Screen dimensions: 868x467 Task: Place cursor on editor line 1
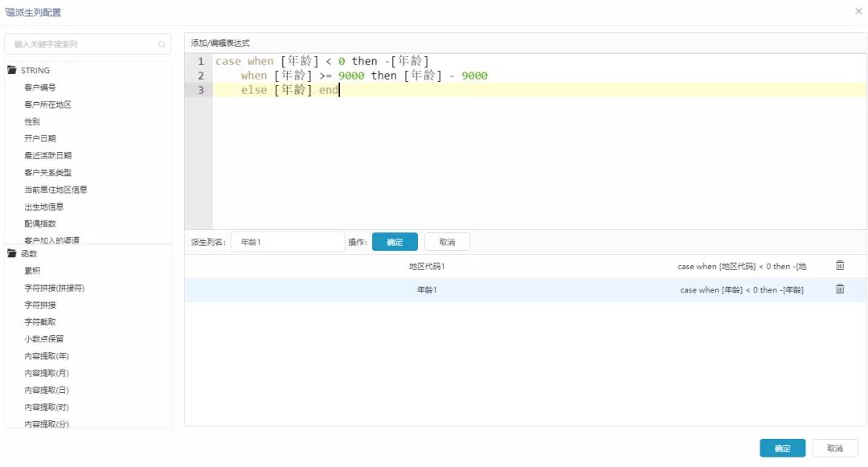(x=322, y=61)
